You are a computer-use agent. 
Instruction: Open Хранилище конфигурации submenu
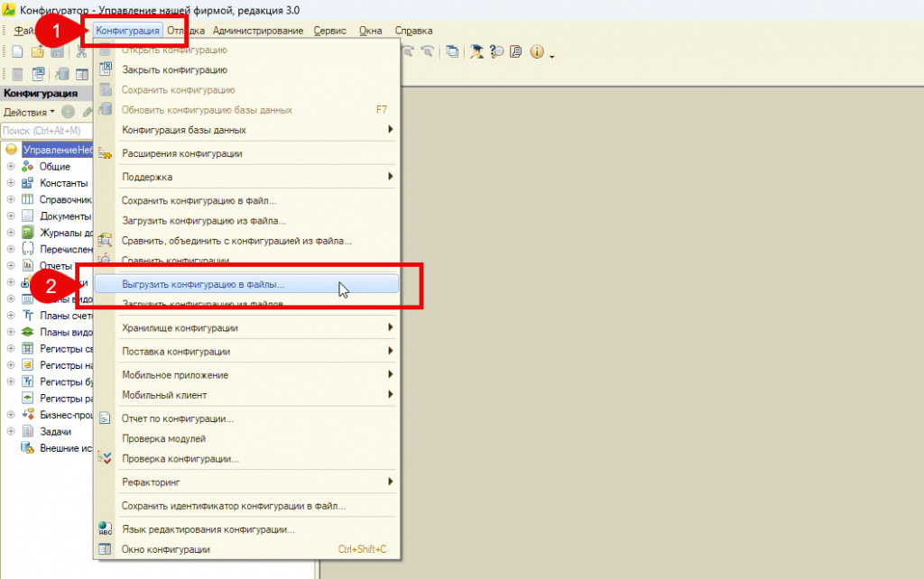246,327
